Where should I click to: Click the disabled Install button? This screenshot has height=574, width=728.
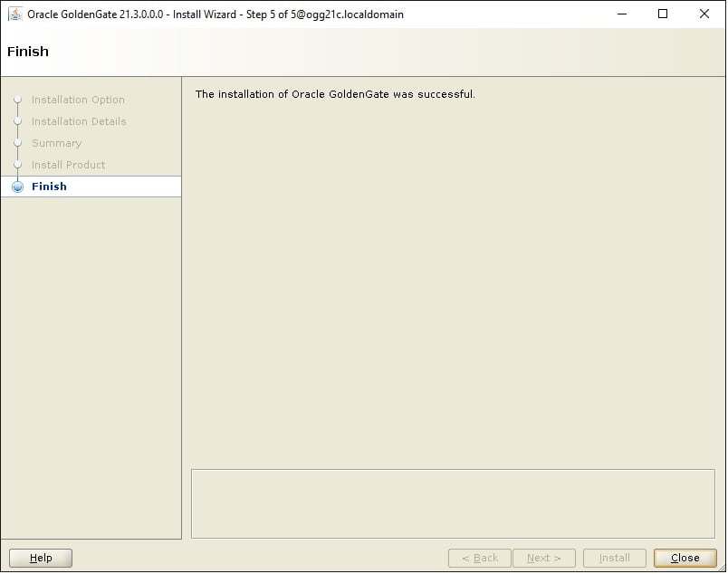pyautogui.click(x=614, y=558)
